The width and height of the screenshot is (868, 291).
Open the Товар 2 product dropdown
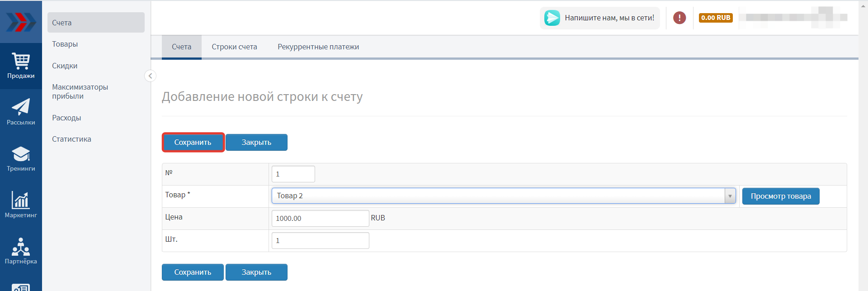click(x=503, y=196)
